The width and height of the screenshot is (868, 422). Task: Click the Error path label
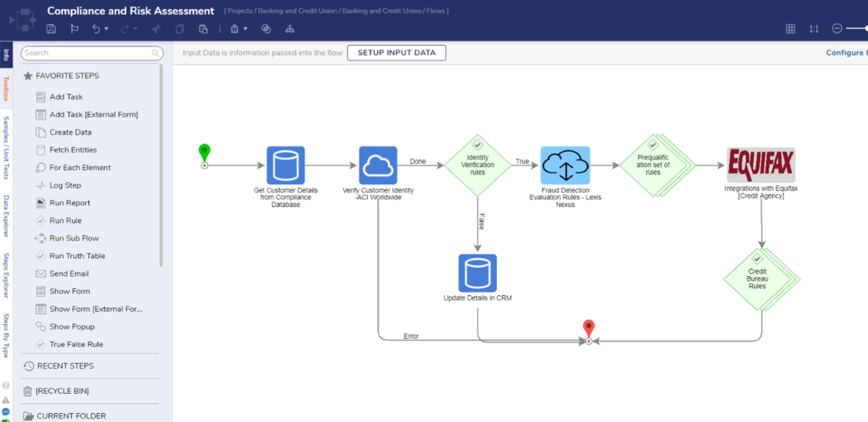pyautogui.click(x=411, y=336)
